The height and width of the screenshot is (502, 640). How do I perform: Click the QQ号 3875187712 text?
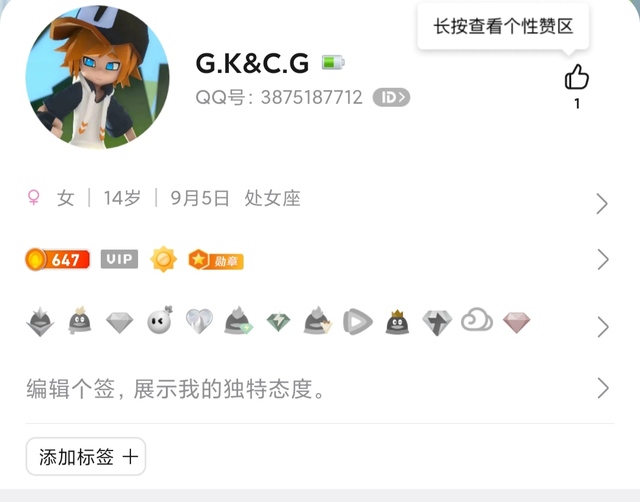pyautogui.click(x=279, y=98)
